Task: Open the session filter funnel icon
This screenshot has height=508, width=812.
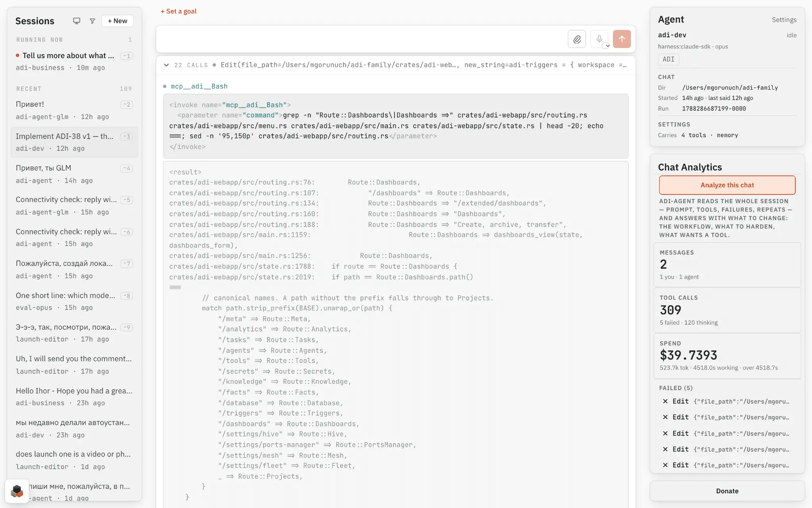Action: 92,21
